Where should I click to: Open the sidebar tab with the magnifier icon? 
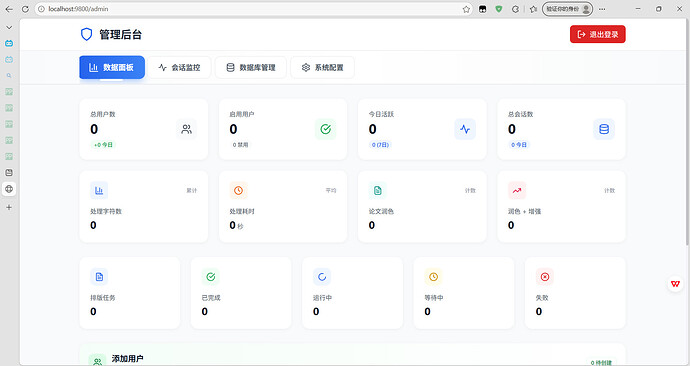pos(9,76)
